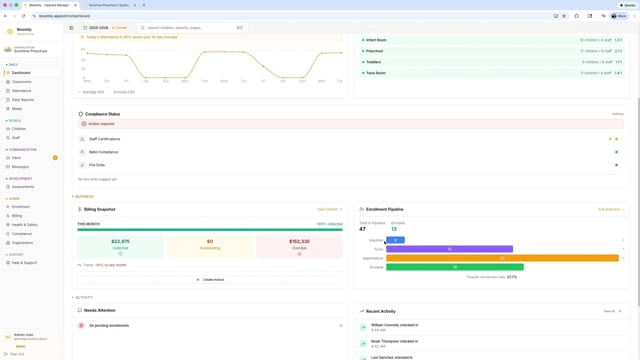Screen dimensions: 640x360
Task: Collapse the ADMIN sidebar section
Action: 13,198
